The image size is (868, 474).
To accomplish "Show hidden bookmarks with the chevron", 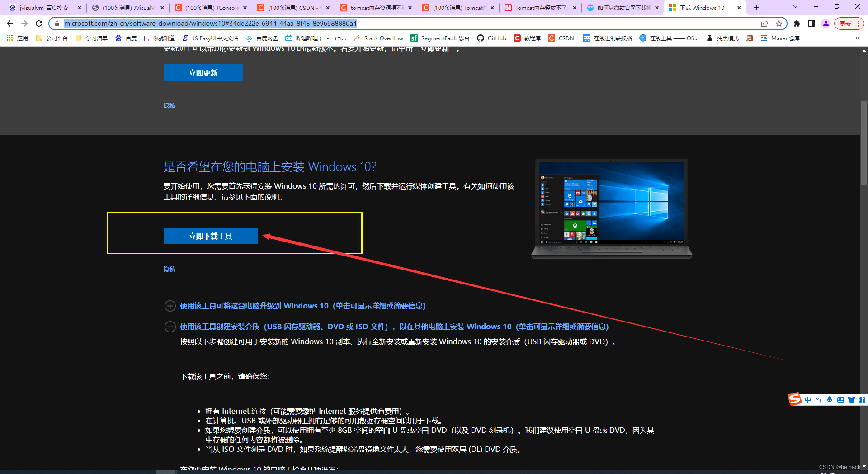I will pos(858,38).
